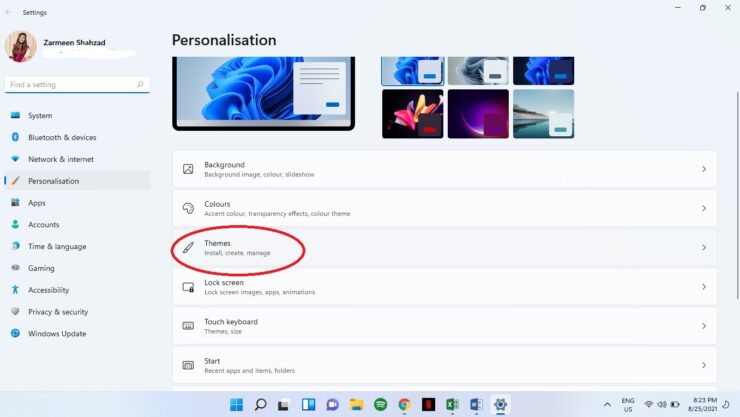
Task: Select Accessibility in the sidebar
Action: click(x=48, y=290)
